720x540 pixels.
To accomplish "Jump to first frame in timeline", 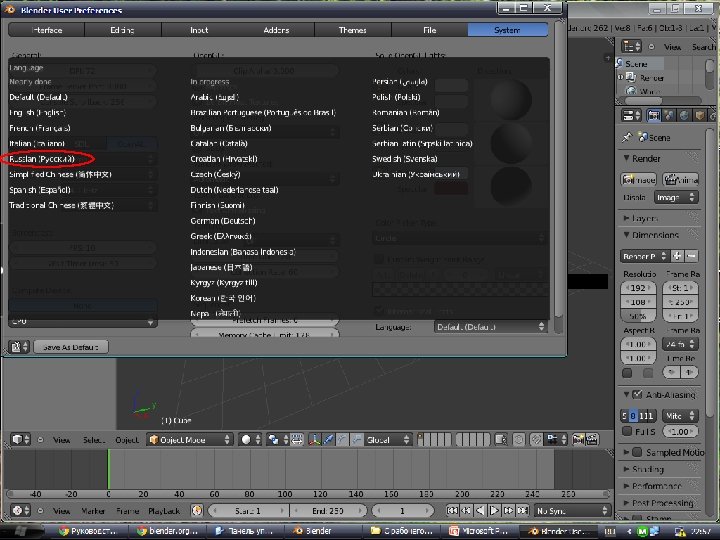I will [x=452, y=510].
